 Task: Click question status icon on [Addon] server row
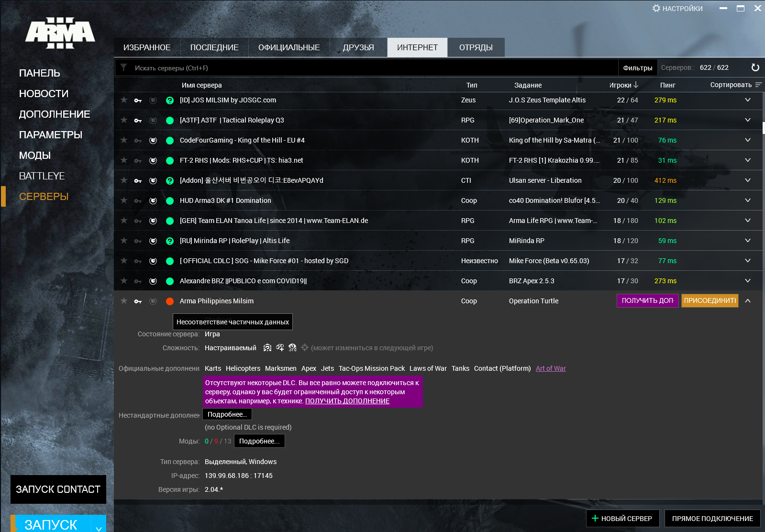point(170,181)
